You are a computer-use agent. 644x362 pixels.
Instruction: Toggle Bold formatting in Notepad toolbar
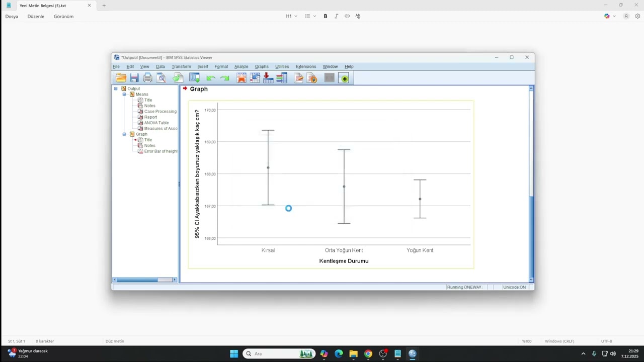click(326, 16)
